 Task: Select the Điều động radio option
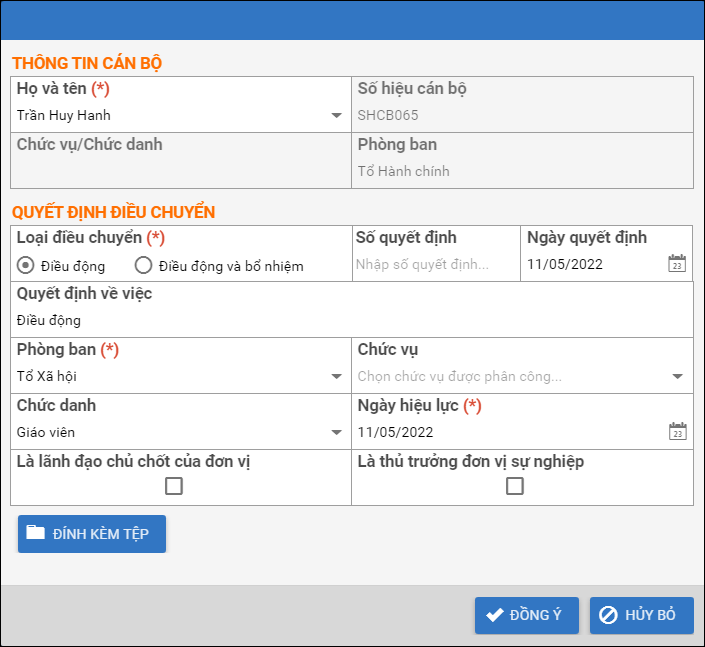pos(26,265)
